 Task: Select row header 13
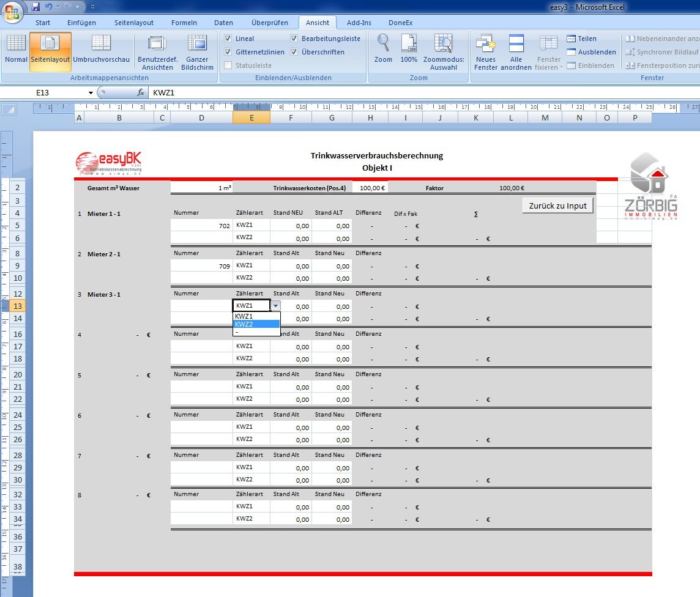[17, 306]
